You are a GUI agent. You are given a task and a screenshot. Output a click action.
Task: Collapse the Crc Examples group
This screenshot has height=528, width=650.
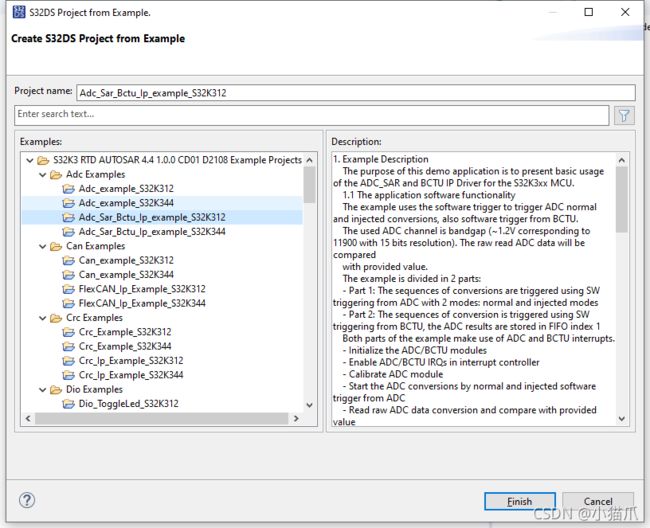click(42, 318)
